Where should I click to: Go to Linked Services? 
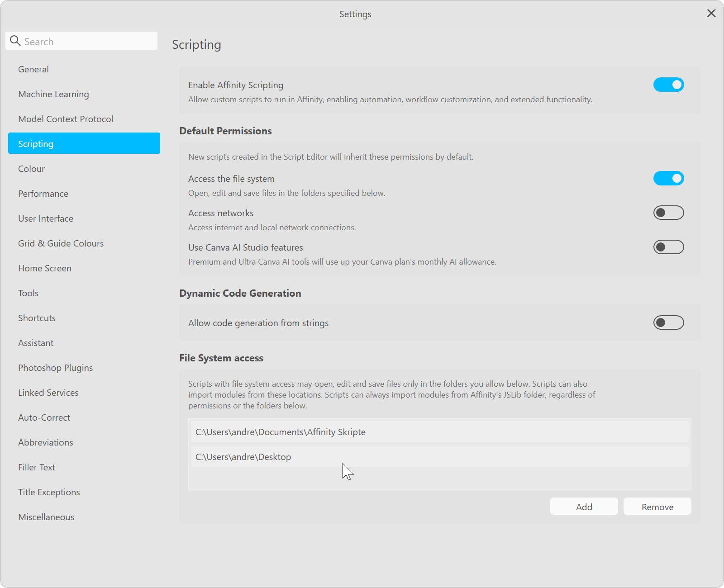[84, 393]
